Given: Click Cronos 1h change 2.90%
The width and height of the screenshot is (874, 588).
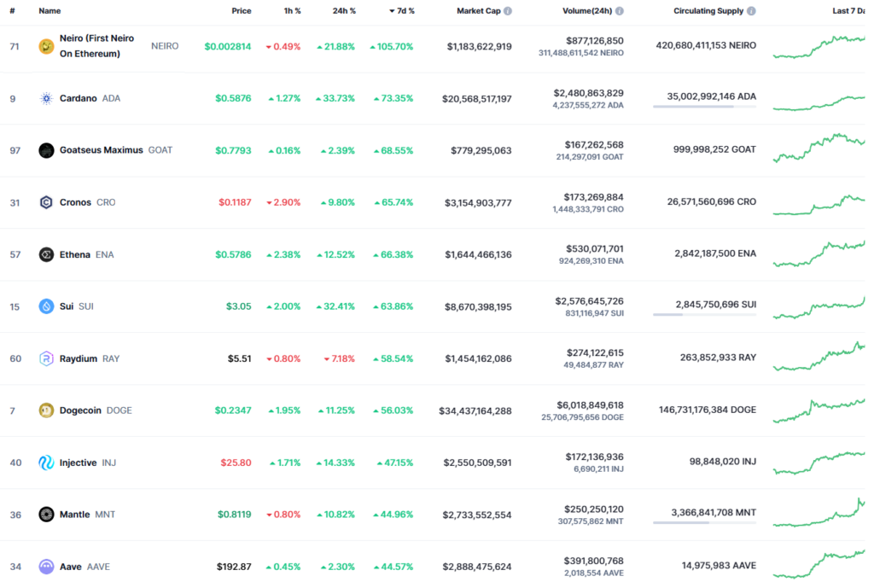Looking at the screenshot, I should click(x=283, y=203).
